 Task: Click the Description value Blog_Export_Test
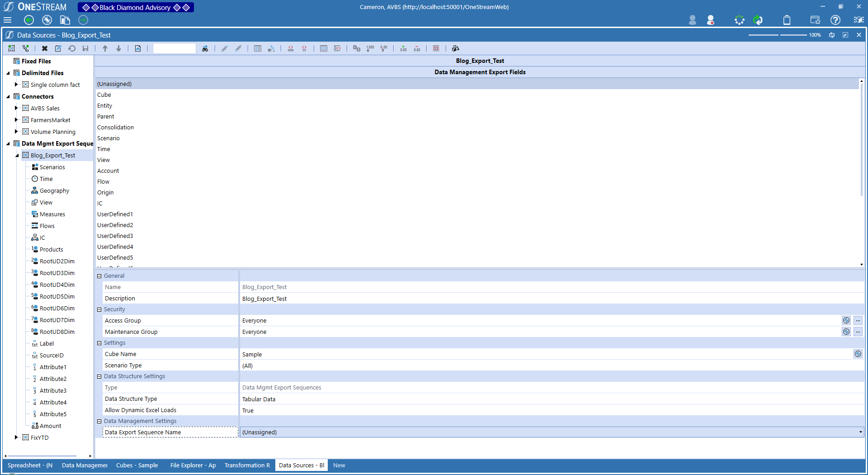coord(264,299)
